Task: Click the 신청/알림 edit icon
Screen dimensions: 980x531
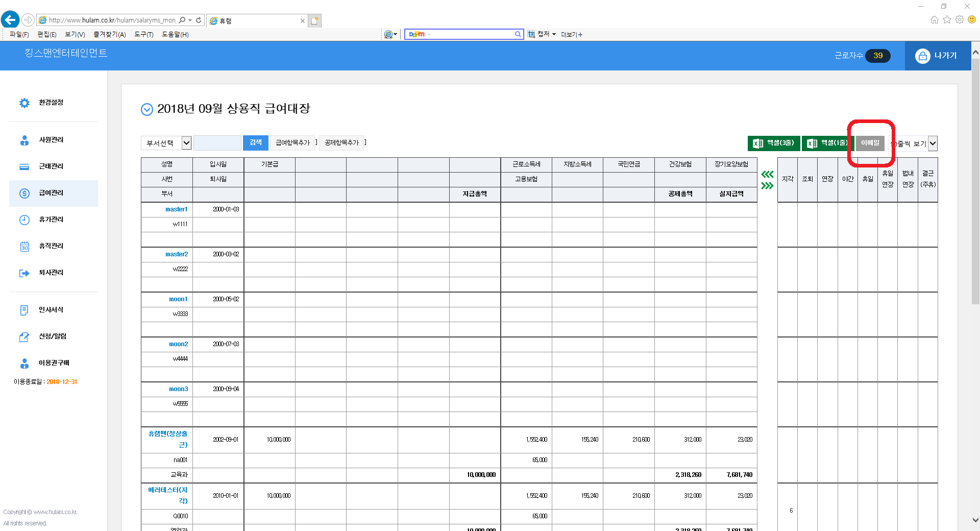Action: tap(24, 337)
